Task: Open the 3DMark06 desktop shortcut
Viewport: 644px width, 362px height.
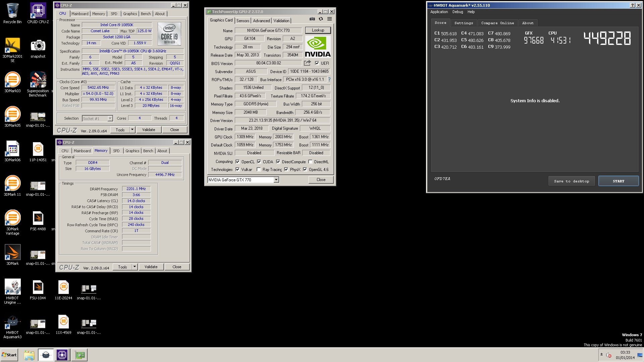Action: coord(12,152)
